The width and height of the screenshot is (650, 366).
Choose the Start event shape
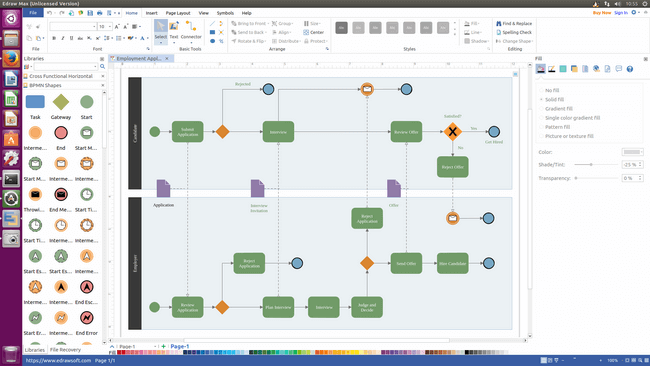coord(87,102)
